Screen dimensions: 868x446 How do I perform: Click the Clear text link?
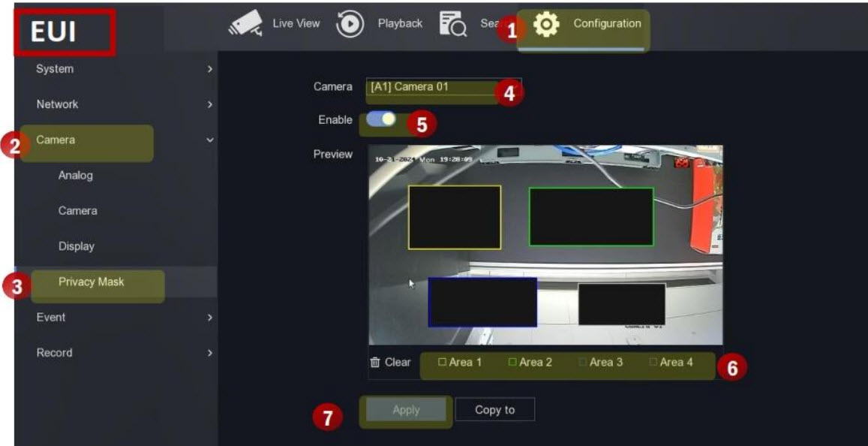398,363
